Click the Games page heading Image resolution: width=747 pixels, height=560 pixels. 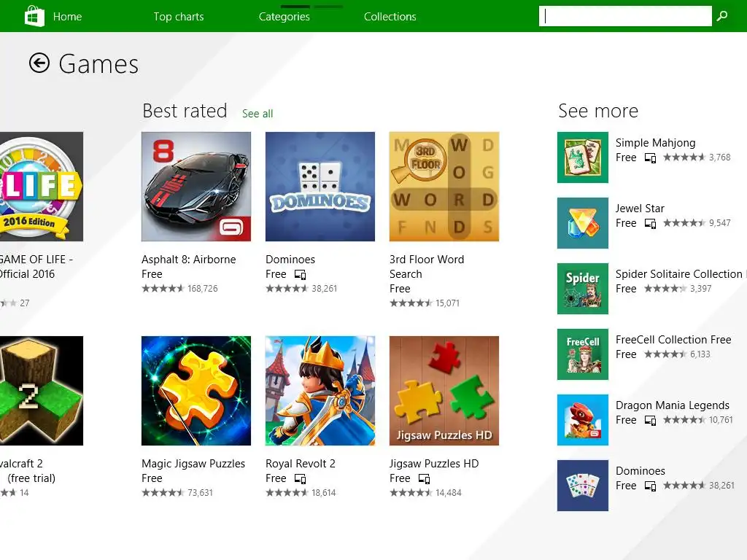98,64
